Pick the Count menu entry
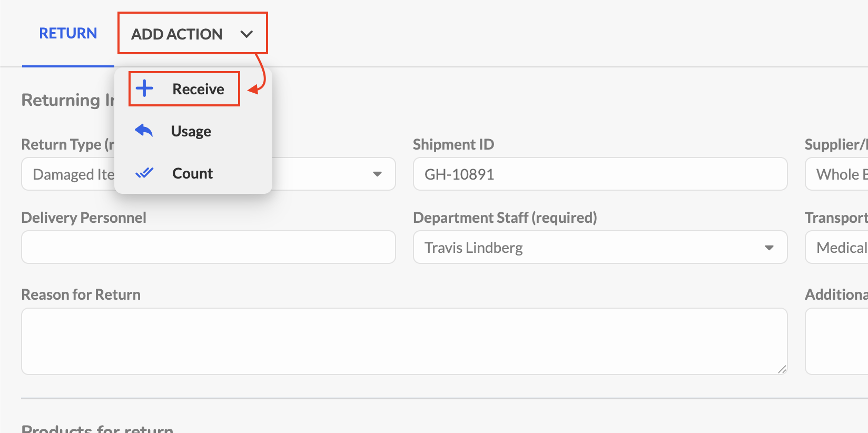 click(x=193, y=173)
